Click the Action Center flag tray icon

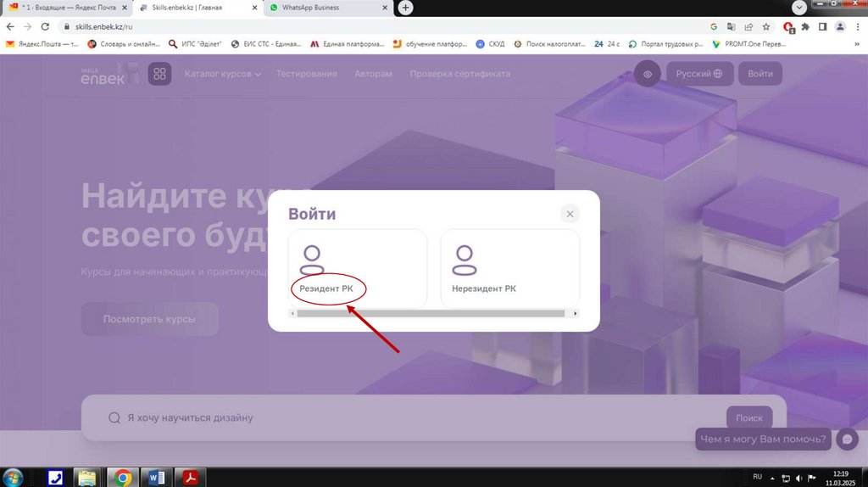[x=812, y=479]
